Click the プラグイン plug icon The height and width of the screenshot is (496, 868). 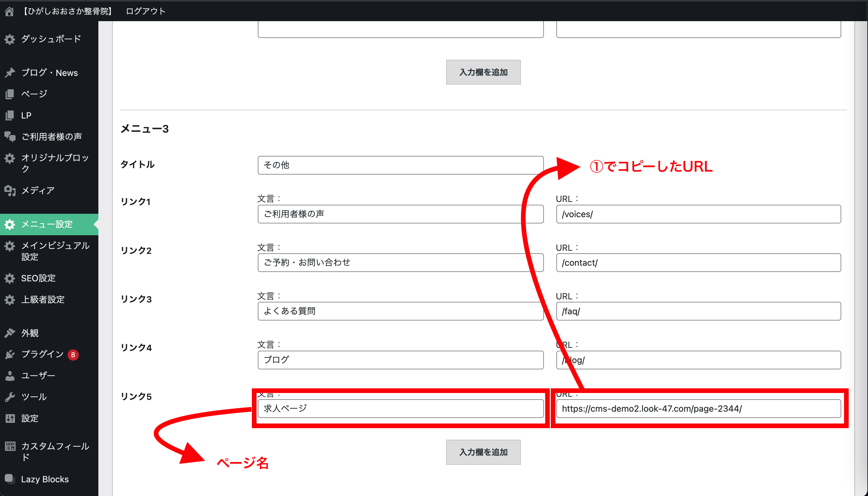pos(10,354)
